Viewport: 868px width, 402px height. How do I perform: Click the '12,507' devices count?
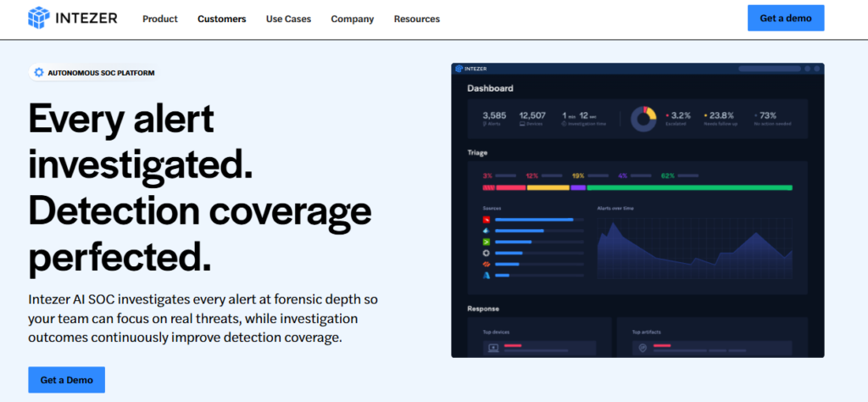click(532, 115)
